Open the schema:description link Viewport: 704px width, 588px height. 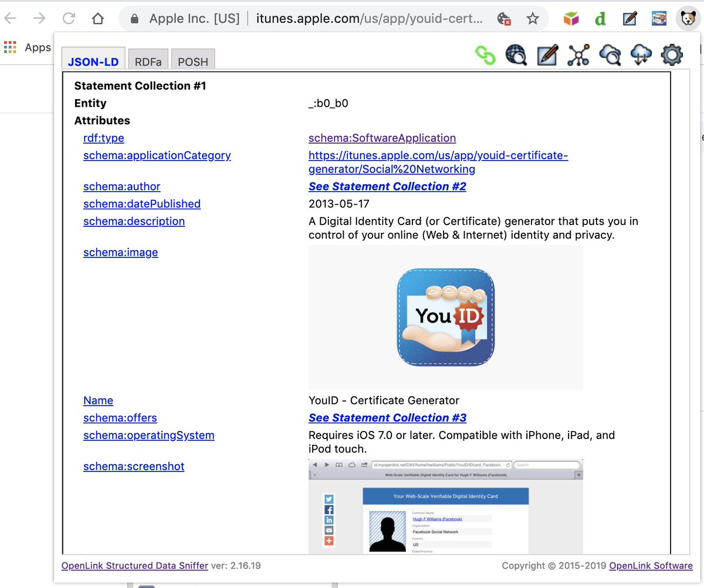[x=134, y=222]
